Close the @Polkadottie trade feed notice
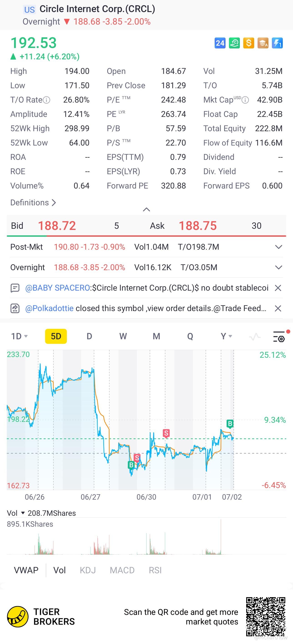Image resolution: width=293 pixels, height=644 pixels. point(278,309)
